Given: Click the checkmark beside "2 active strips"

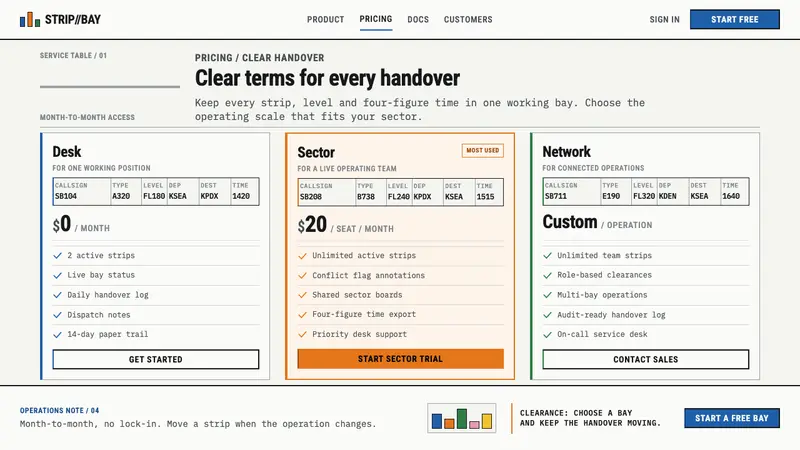Looking at the screenshot, I should [58, 256].
